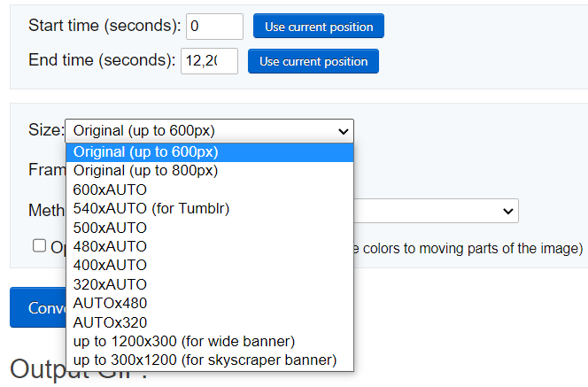Viewport: 588px width, 387px height.
Task: Pick 320xAUTO in the dropdown list
Action: [x=111, y=284]
